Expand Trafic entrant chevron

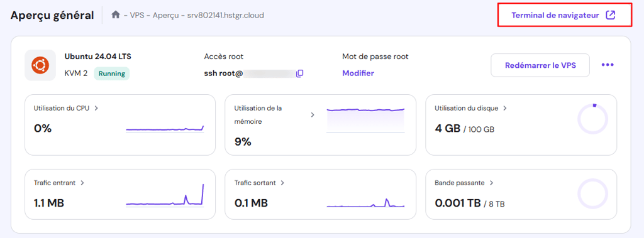pyautogui.click(x=82, y=183)
